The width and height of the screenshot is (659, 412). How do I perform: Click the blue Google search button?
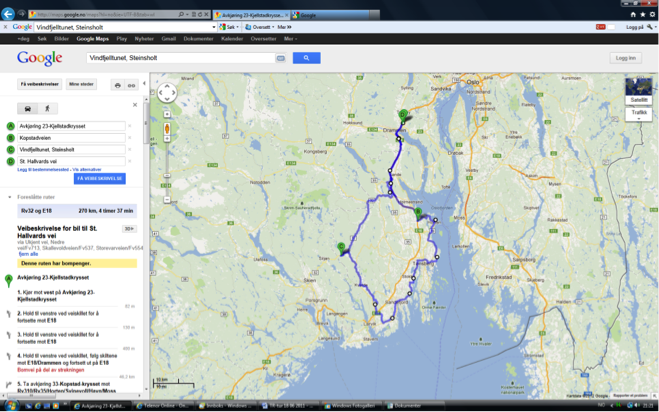coord(306,58)
